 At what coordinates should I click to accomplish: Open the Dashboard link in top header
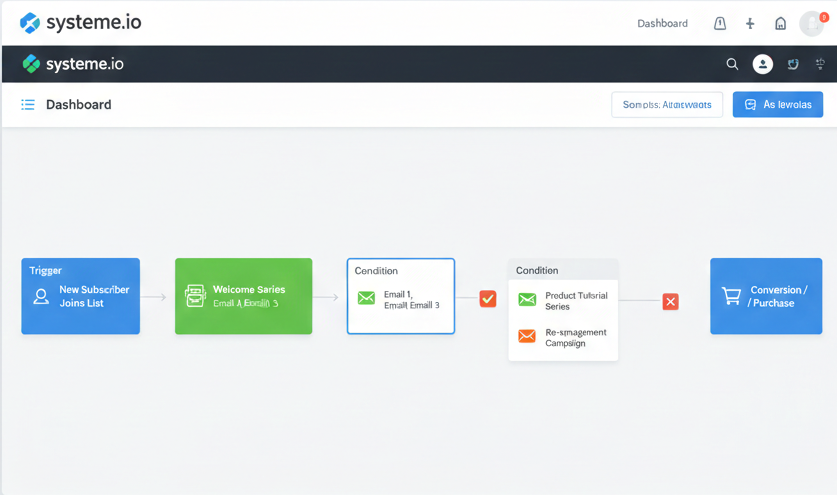click(x=662, y=23)
